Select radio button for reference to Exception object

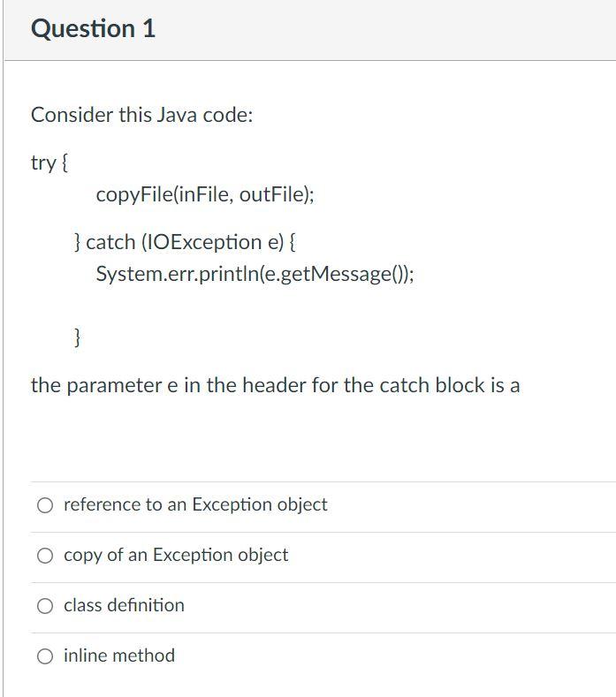[45, 505]
